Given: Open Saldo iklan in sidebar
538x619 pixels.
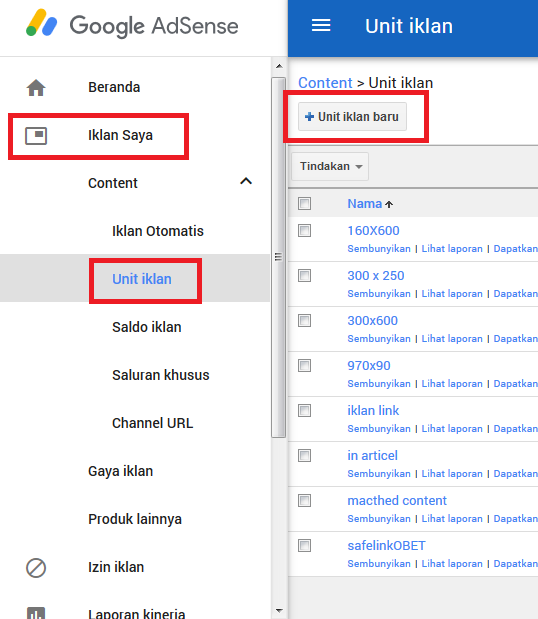Looking at the screenshot, I should pyautogui.click(x=147, y=327).
